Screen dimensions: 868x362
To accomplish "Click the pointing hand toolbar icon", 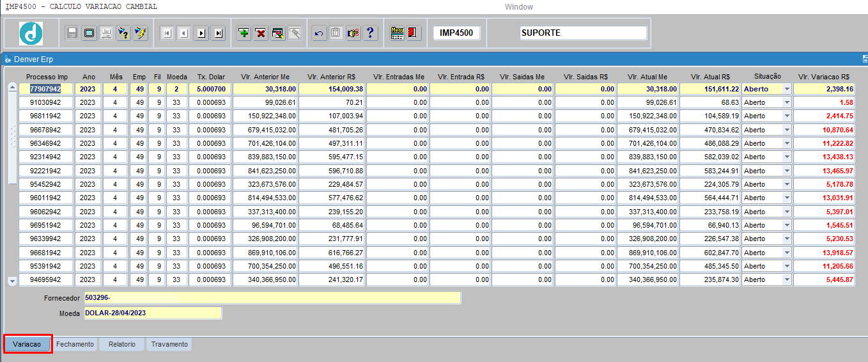I will click(x=353, y=33).
